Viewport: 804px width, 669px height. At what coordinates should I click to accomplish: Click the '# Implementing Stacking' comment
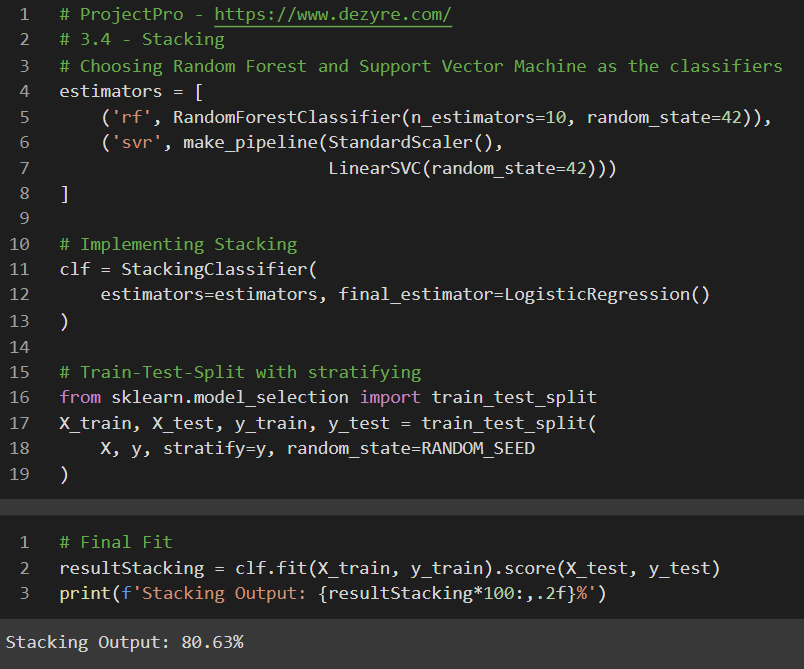[178, 244]
